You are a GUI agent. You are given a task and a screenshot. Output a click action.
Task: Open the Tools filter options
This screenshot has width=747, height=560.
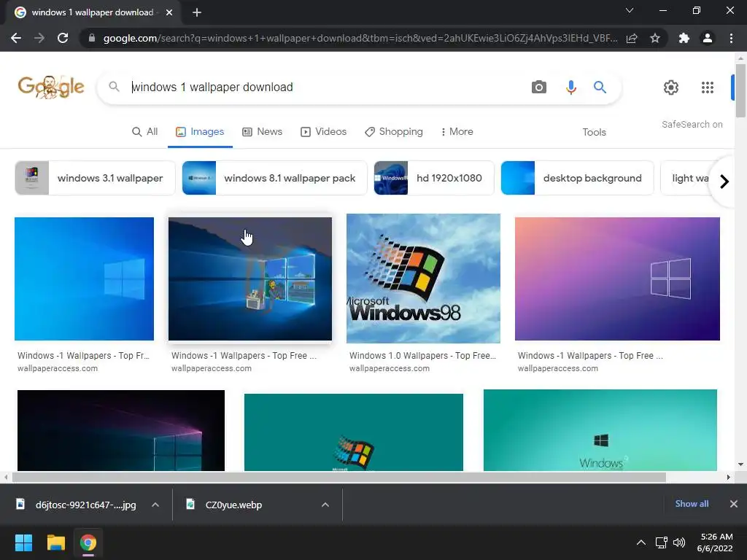pos(594,132)
